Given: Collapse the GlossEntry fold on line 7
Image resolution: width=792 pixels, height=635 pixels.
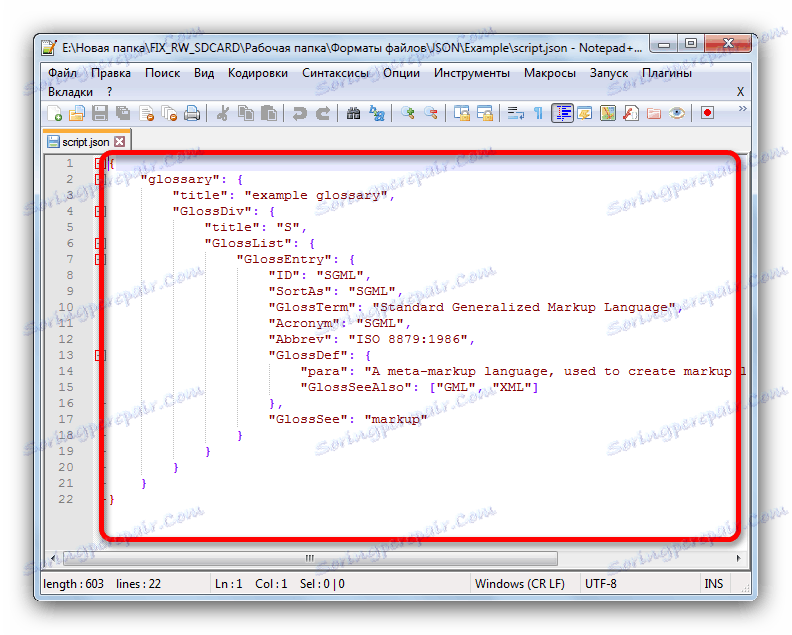Looking at the screenshot, I should [x=100, y=260].
